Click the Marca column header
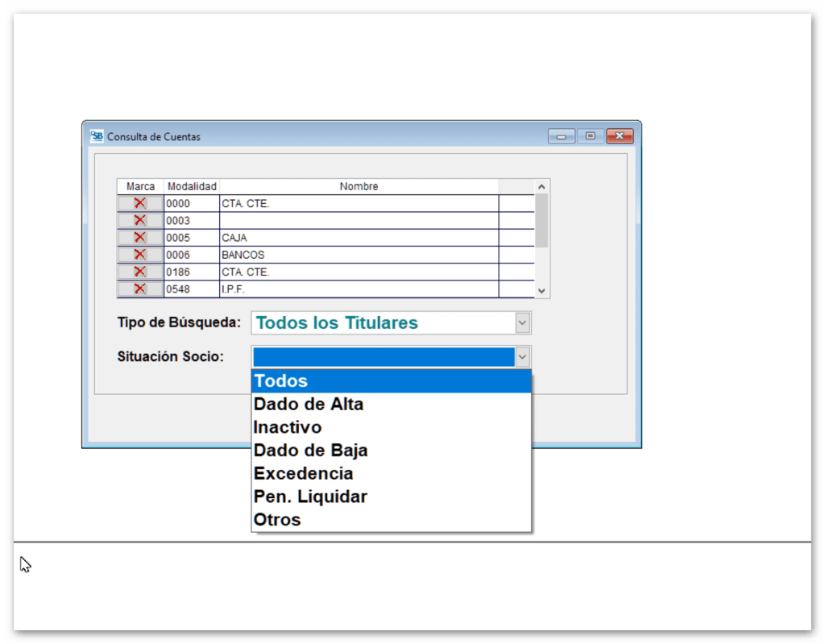Screen dimensions: 825x644 (x=139, y=186)
